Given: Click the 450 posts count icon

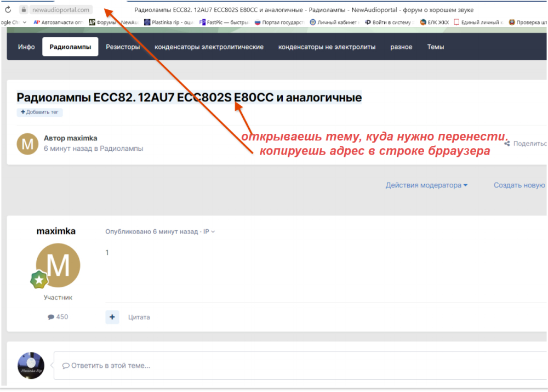Looking at the screenshot, I should click(x=51, y=317).
